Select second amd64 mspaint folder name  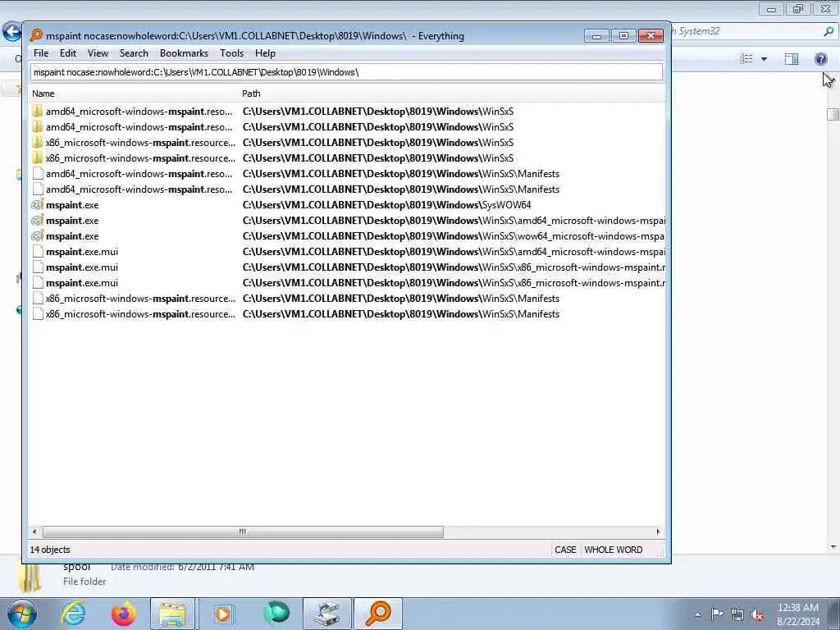coord(139,127)
